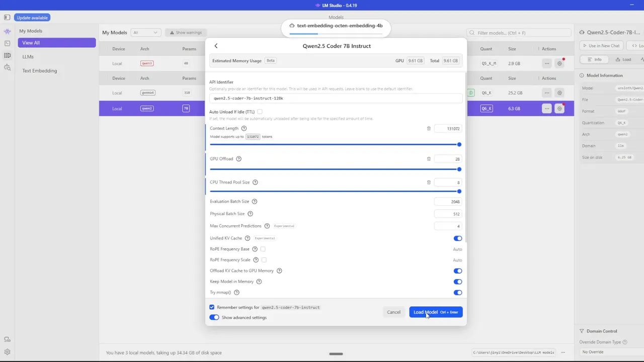Click the Context Length value field
The width and height of the screenshot is (644, 362).
(448, 129)
